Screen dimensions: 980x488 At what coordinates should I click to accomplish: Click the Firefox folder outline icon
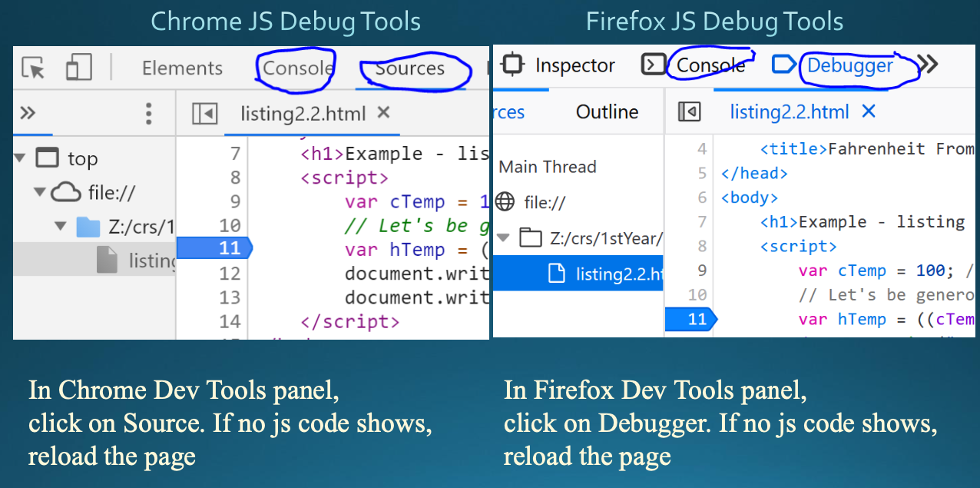531,237
